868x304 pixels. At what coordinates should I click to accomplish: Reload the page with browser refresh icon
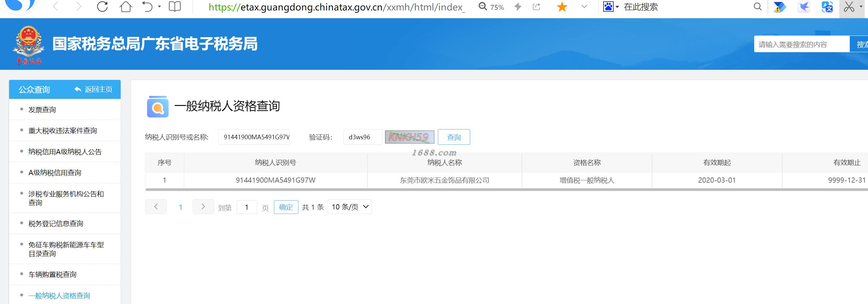click(x=102, y=7)
